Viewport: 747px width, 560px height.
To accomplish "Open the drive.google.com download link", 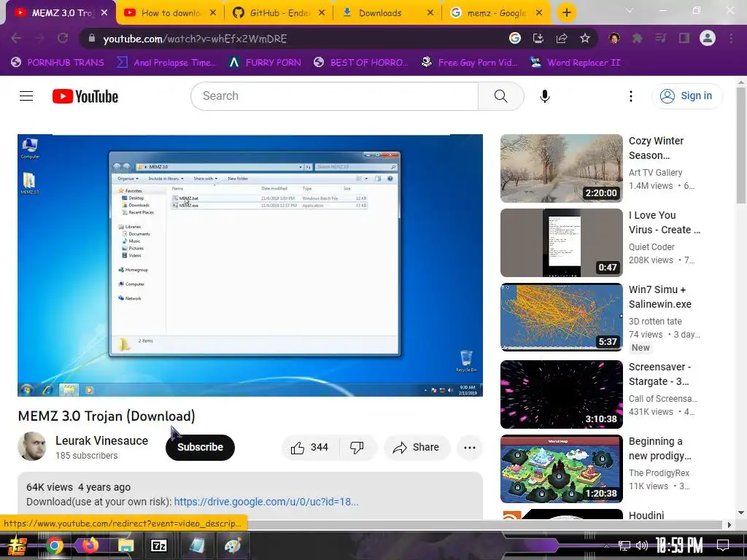I will [x=266, y=502].
